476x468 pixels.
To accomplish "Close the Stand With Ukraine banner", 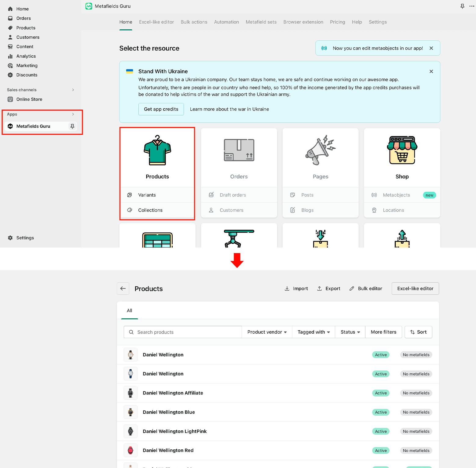I will (x=431, y=71).
